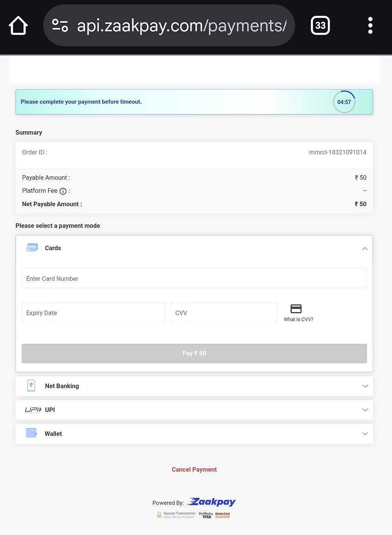Collapse the Cards section chevron

pyautogui.click(x=365, y=249)
